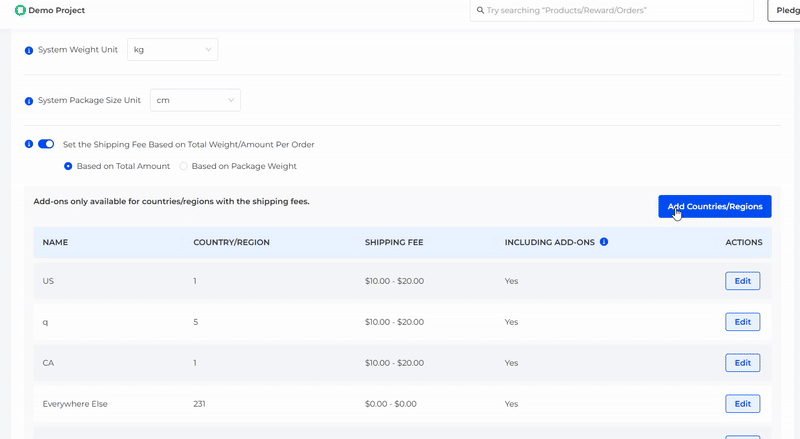This screenshot has width=800, height=439.
Task: Edit the q shipping row
Action: coord(742,322)
